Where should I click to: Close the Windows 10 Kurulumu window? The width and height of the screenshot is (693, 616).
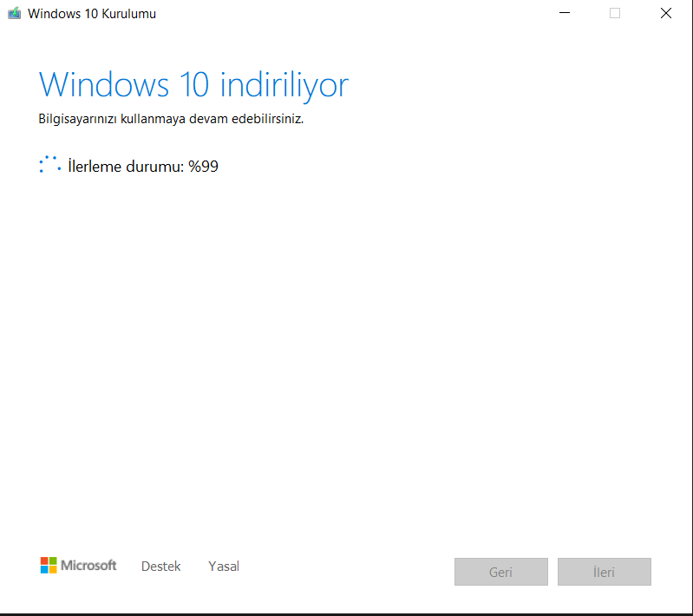(666, 13)
